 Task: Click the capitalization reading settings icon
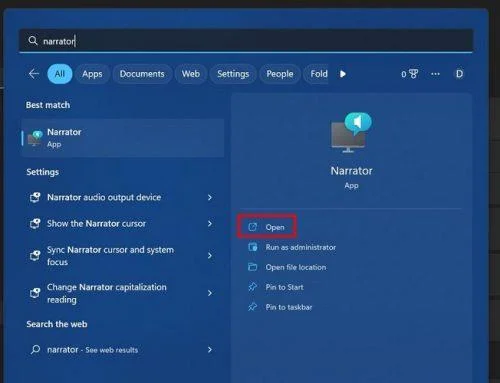coord(35,293)
